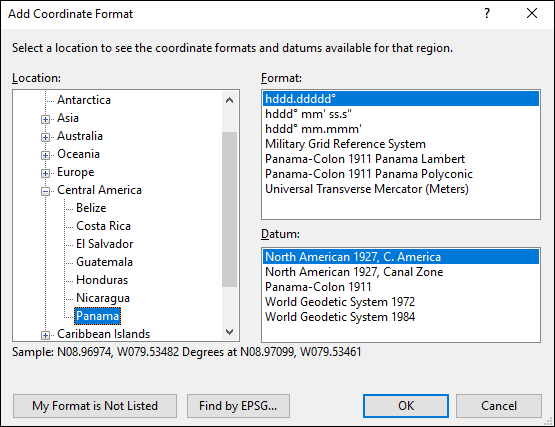Select North American 1927, C. America datum

401,257
